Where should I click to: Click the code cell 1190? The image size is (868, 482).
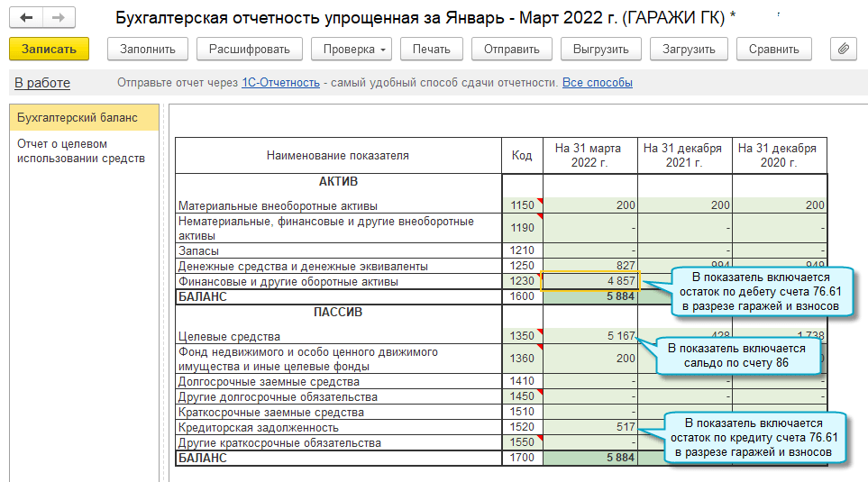[x=522, y=228]
